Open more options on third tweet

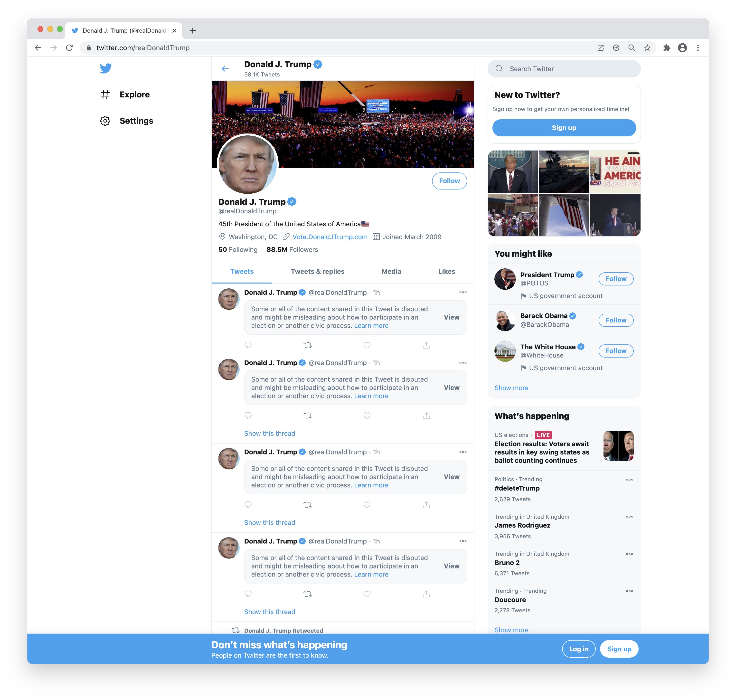462,452
